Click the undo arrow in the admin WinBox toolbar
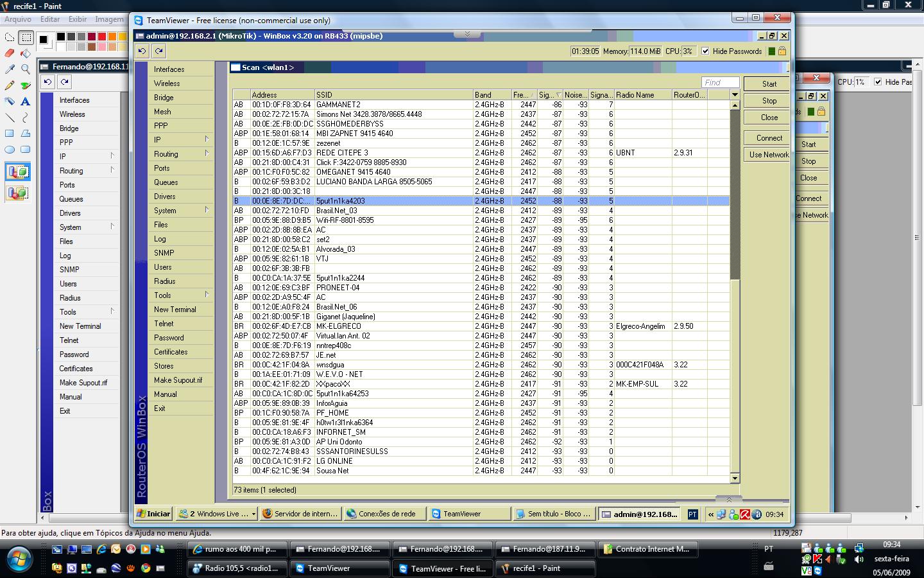 tap(142, 51)
